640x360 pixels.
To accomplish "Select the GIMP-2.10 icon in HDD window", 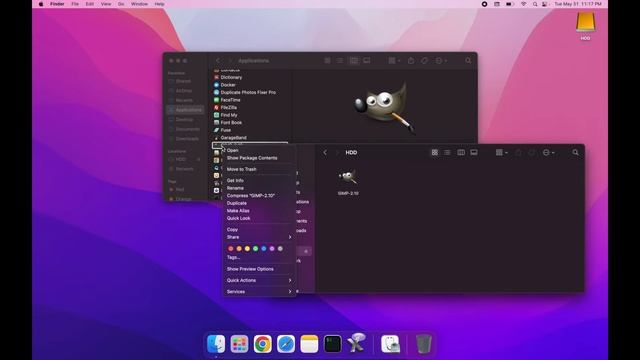I will coord(348,177).
